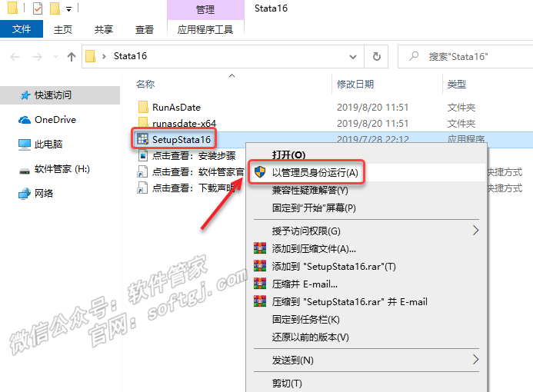Click the quick access new folder icon
The height and width of the screenshot is (392, 533).
click(x=55, y=8)
